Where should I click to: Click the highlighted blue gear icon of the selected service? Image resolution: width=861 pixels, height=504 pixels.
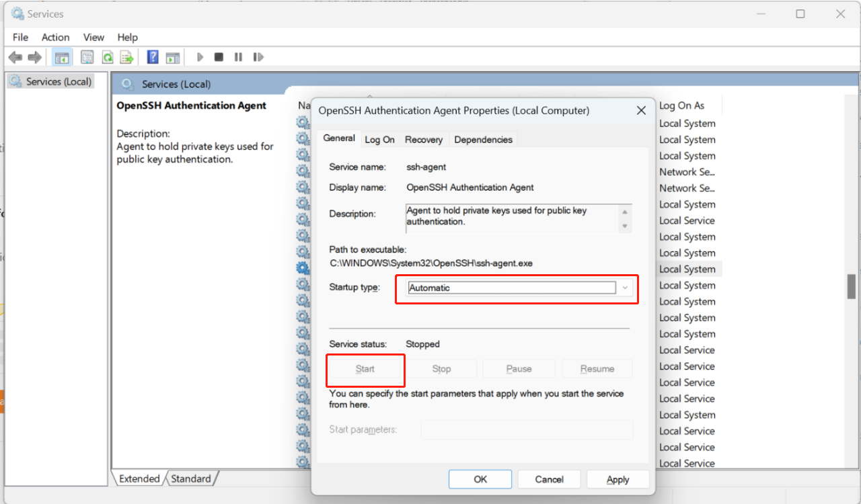(x=303, y=268)
